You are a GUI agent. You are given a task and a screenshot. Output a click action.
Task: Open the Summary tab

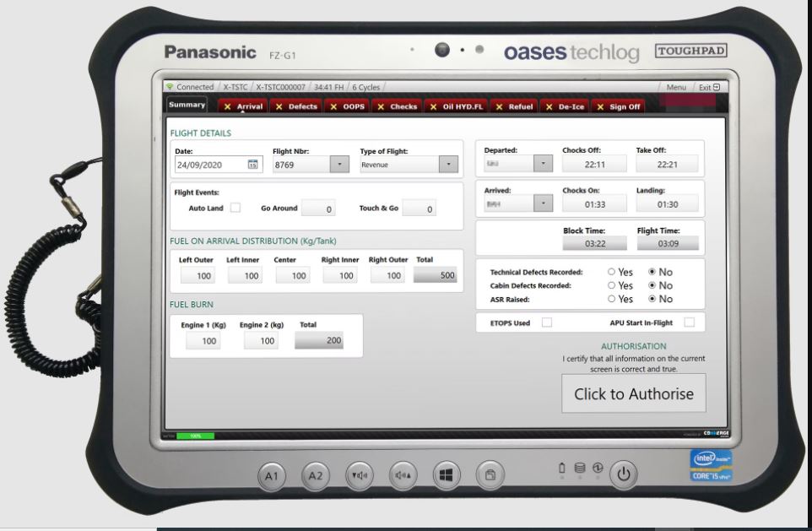click(x=187, y=105)
